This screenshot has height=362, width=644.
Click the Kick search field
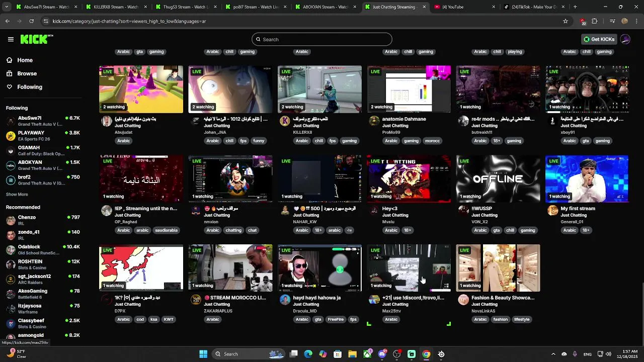tap(322, 39)
